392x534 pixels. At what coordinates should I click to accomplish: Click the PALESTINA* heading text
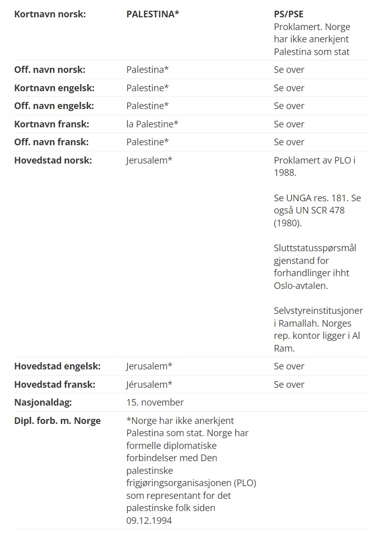point(153,14)
